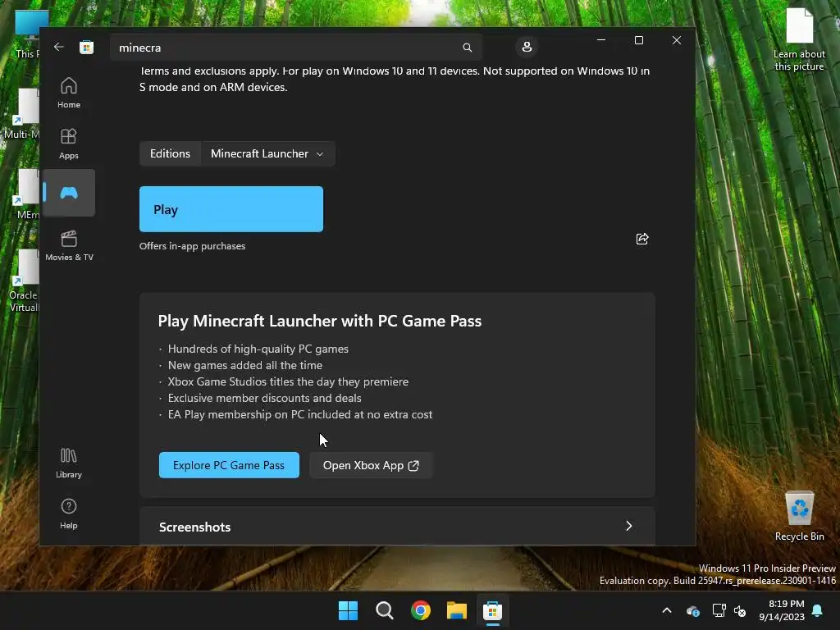Click 'Exclusive member discounts and deals' bullet
The image size is (840, 630).
coord(265,398)
